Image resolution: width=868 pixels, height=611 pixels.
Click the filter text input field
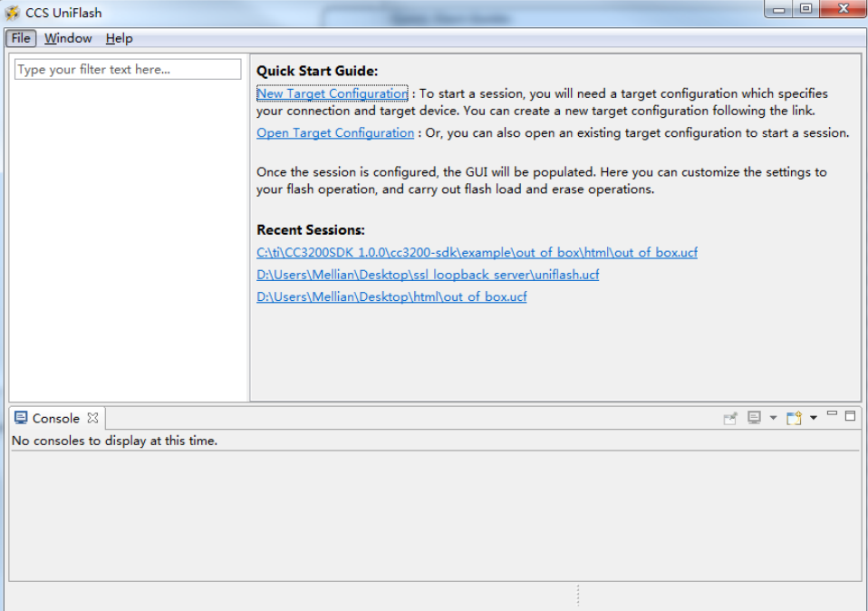pos(128,69)
